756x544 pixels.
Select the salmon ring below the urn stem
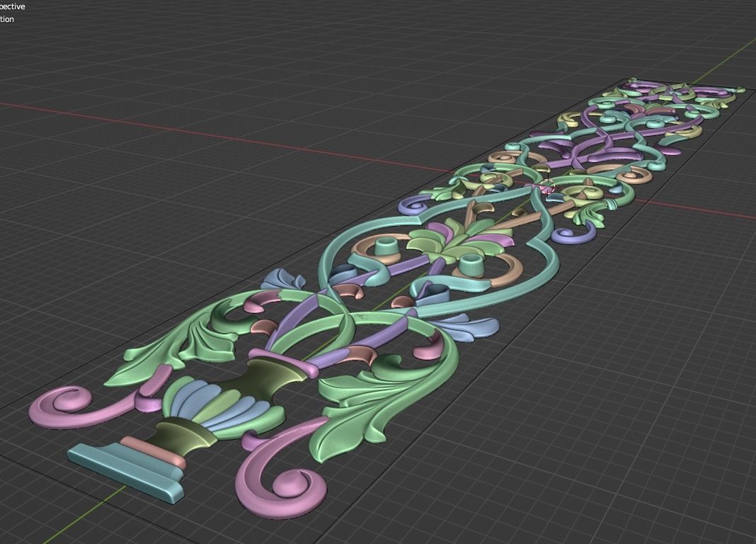(x=154, y=453)
